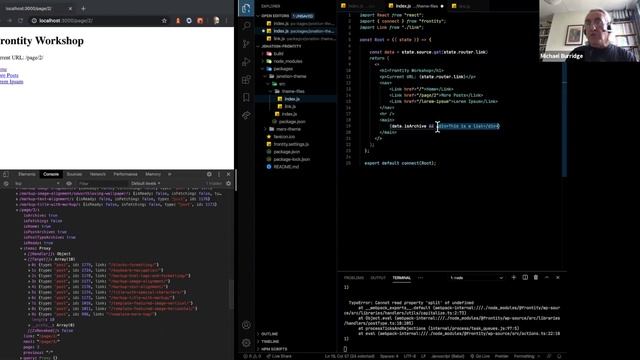
Task: Open the Bookmarks view in activity bar
Action: tap(246, 97)
